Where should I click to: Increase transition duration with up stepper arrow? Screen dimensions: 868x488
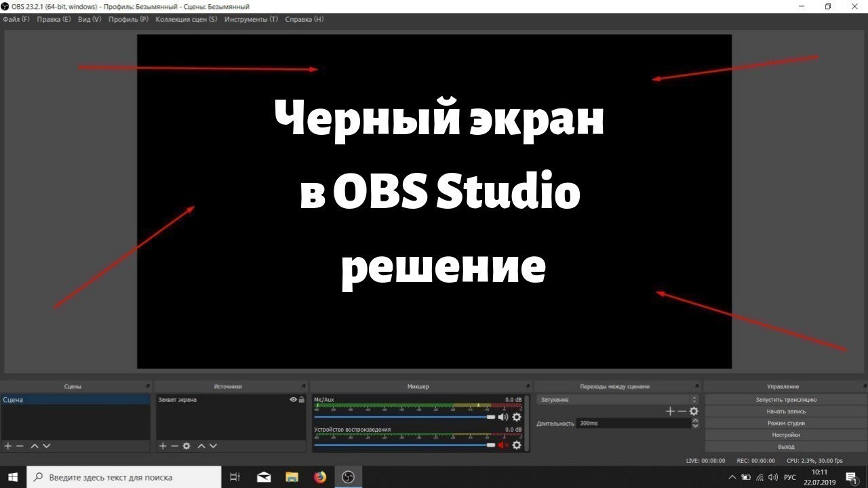[x=695, y=420]
